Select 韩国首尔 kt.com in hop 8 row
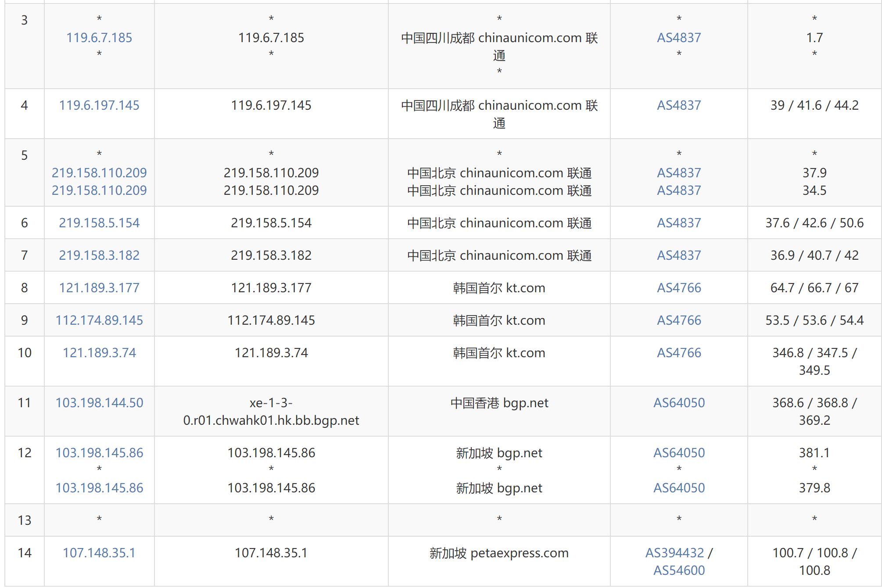 point(499,288)
